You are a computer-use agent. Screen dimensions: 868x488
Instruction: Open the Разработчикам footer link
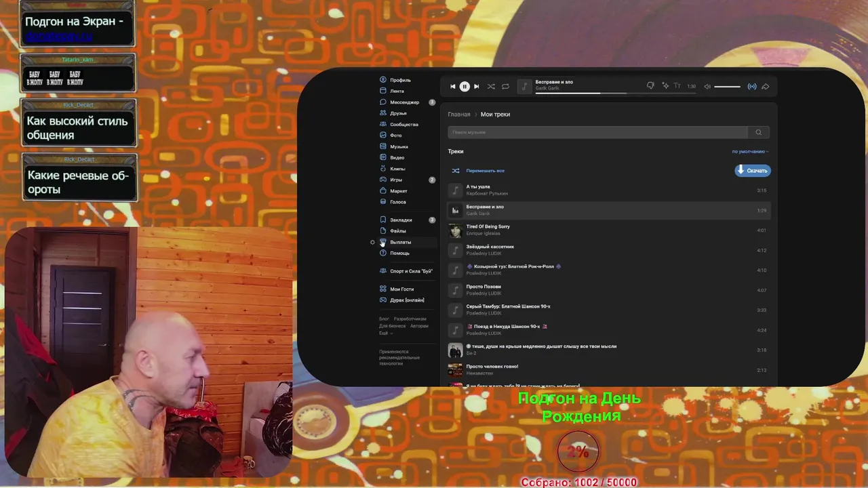pyautogui.click(x=410, y=319)
